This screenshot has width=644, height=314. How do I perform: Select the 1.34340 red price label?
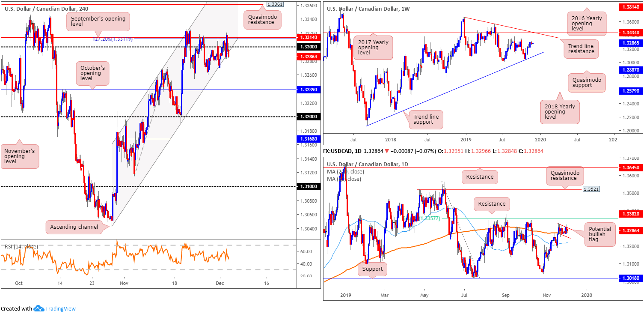pyautogui.click(x=630, y=33)
